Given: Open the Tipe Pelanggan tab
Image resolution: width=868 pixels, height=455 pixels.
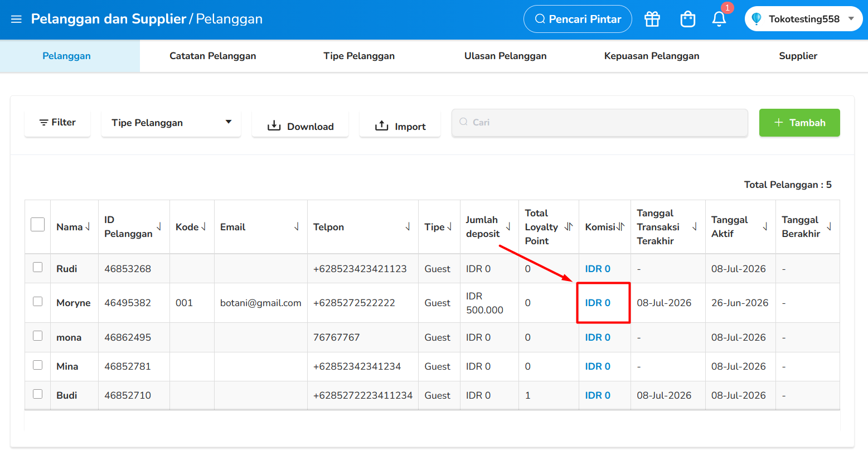Looking at the screenshot, I should coord(359,56).
